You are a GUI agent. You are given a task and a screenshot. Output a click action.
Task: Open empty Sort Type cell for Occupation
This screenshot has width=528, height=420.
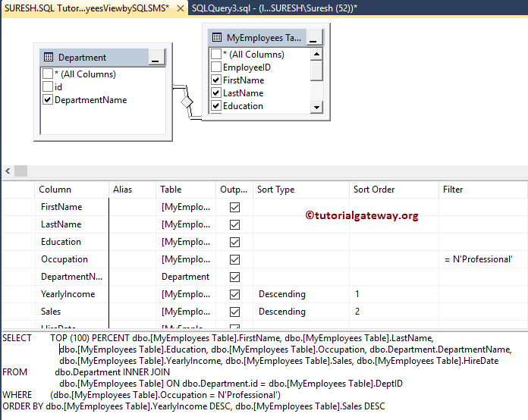pos(301,259)
